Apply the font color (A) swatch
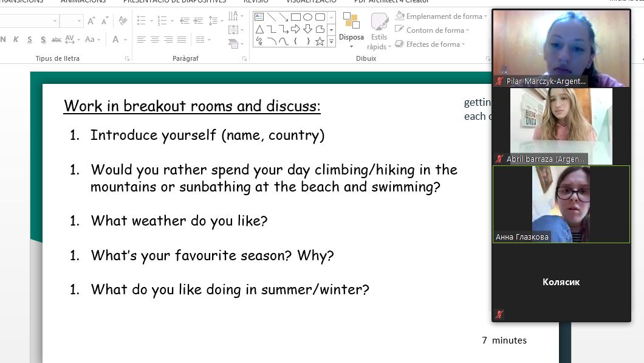 click(x=115, y=40)
